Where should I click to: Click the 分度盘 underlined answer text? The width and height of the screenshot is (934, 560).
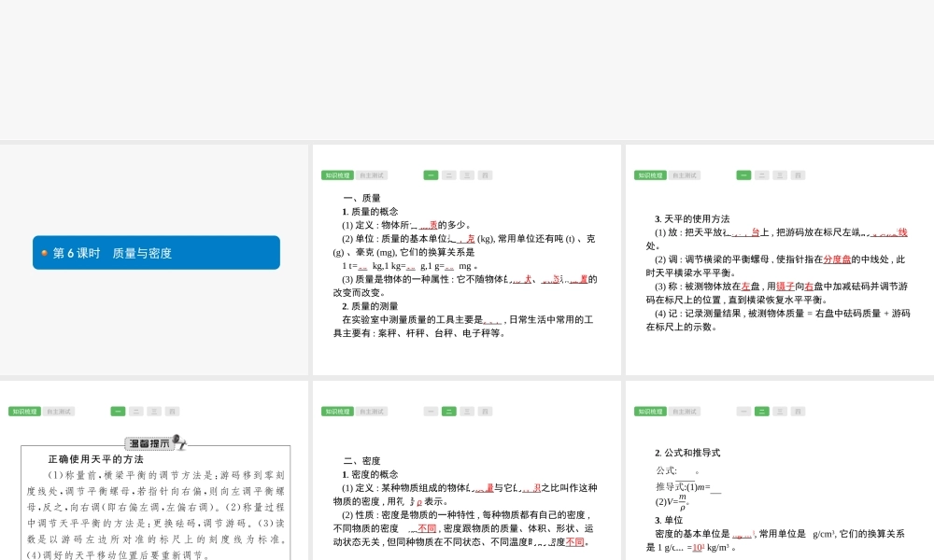[838, 259]
